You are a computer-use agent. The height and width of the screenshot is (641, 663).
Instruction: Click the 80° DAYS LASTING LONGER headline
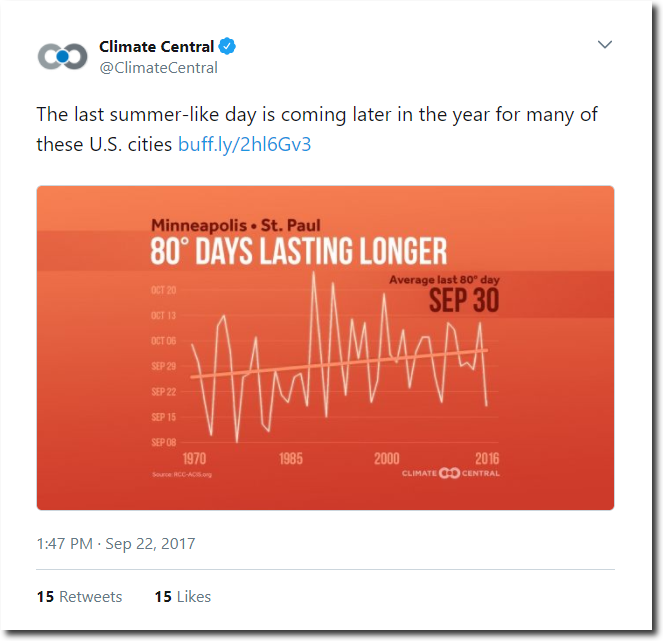coord(299,251)
